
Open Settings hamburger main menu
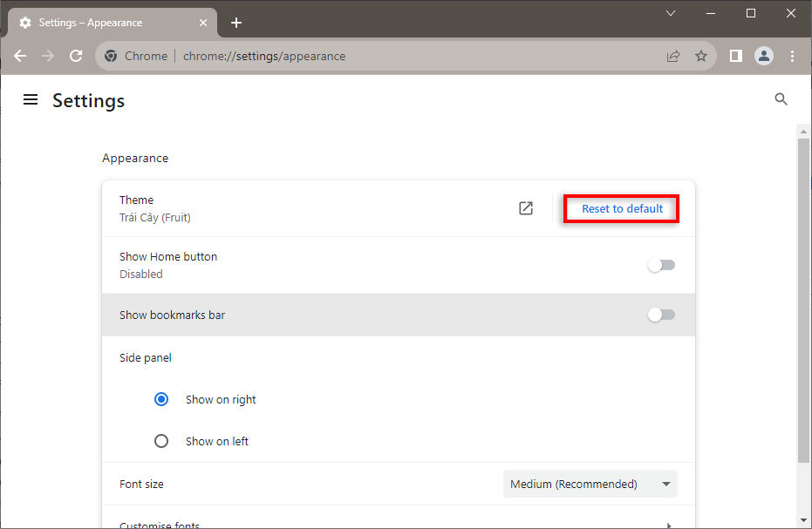31,100
